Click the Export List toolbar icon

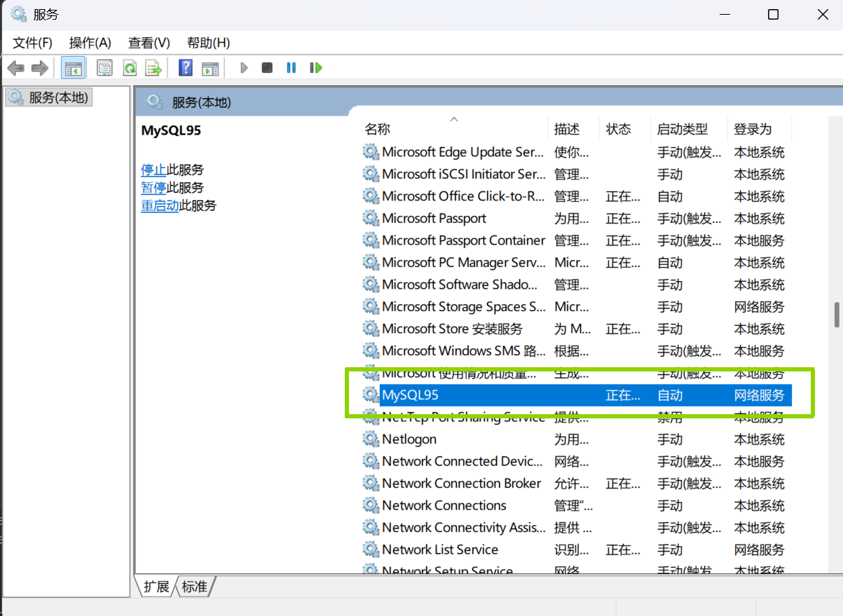point(153,67)
